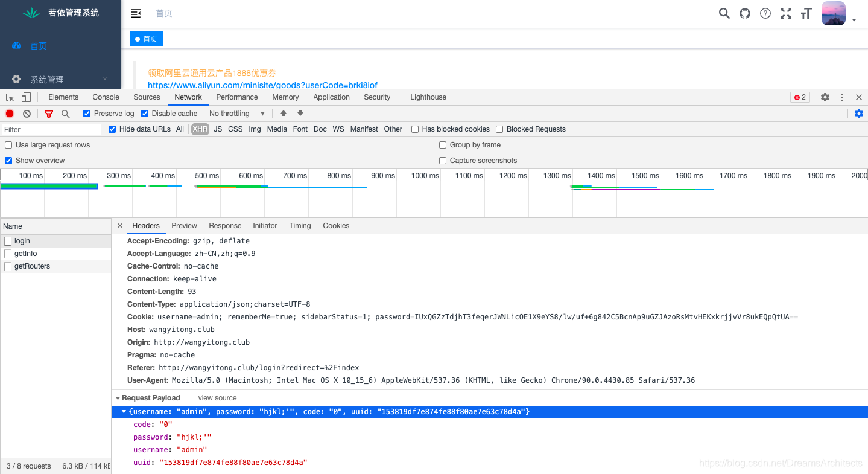Screen dimensions: 868x474
Task: Click the view source link
Action: pos(217,398)
